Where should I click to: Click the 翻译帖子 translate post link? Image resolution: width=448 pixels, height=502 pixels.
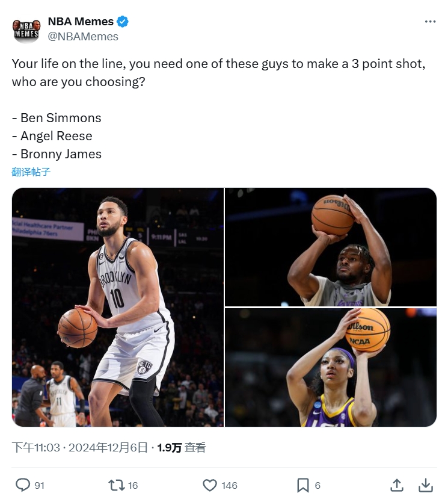[31, 172]
